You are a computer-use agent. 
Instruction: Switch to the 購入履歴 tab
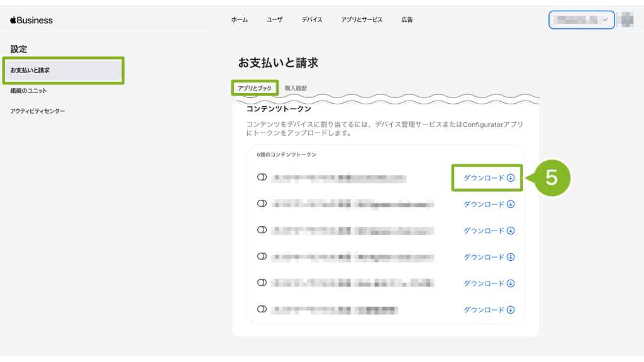296,89
